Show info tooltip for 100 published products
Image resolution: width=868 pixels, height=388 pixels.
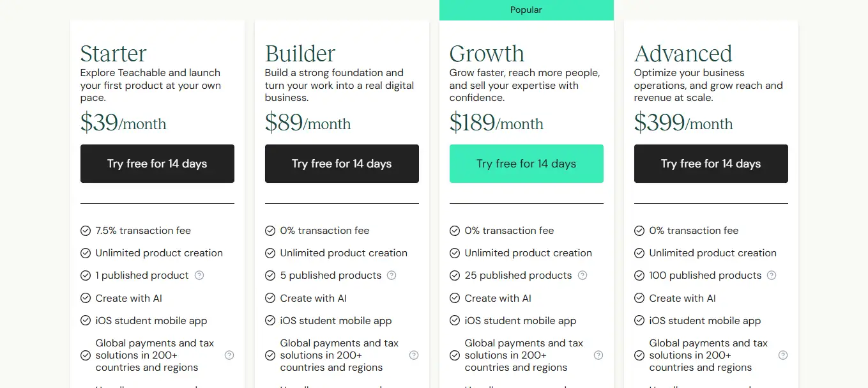point(772,275)
